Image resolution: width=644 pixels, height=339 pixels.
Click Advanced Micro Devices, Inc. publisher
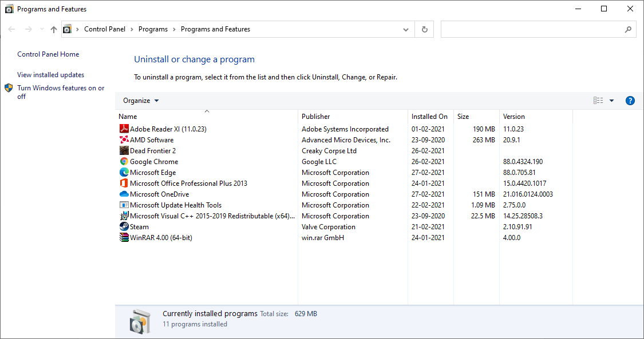pyautogui.click(x=346, y=140)
